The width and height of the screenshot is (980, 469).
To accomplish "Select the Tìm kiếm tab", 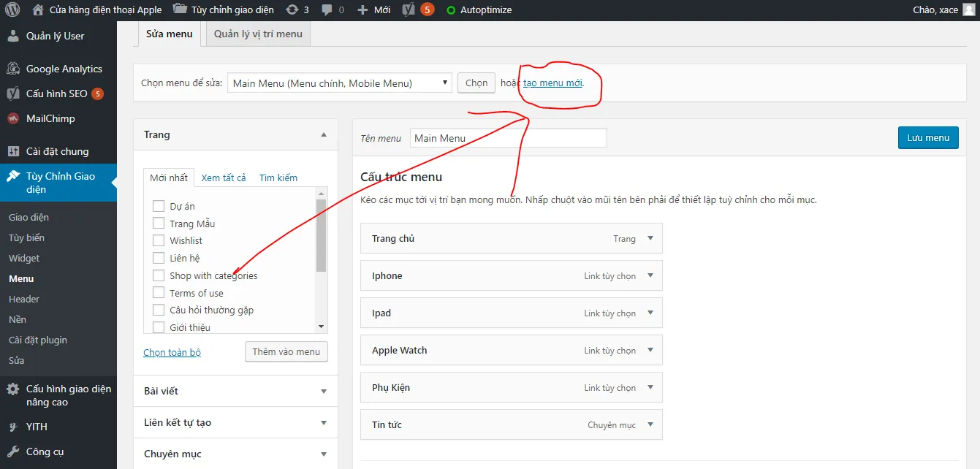I will coord(278,178).
